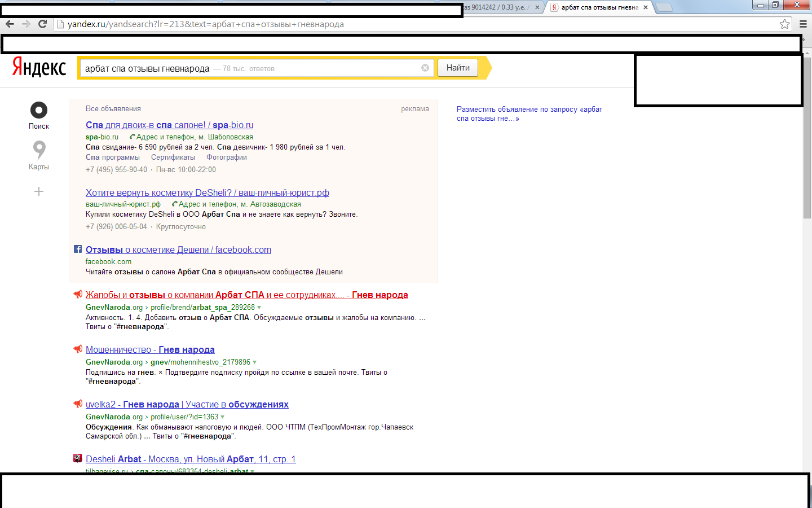Click the Поиск label in the sidebar
Viewport: 812px width, 508px height.
click(x=39, y=126)
